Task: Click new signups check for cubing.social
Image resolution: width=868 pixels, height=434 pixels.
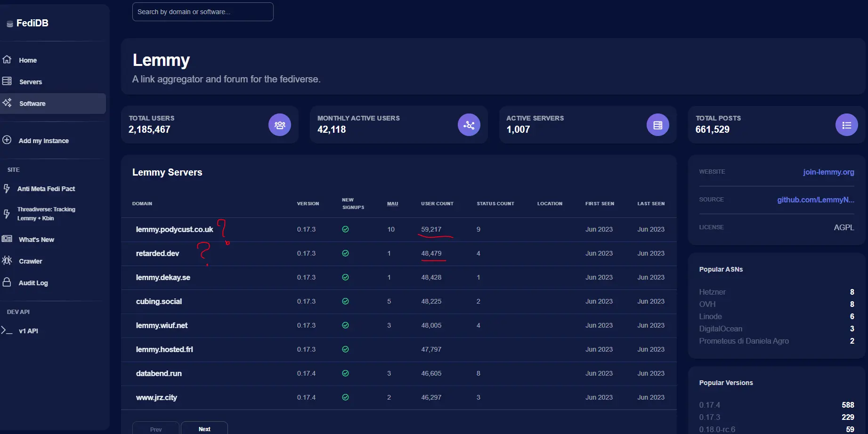Action: (345, 301)
